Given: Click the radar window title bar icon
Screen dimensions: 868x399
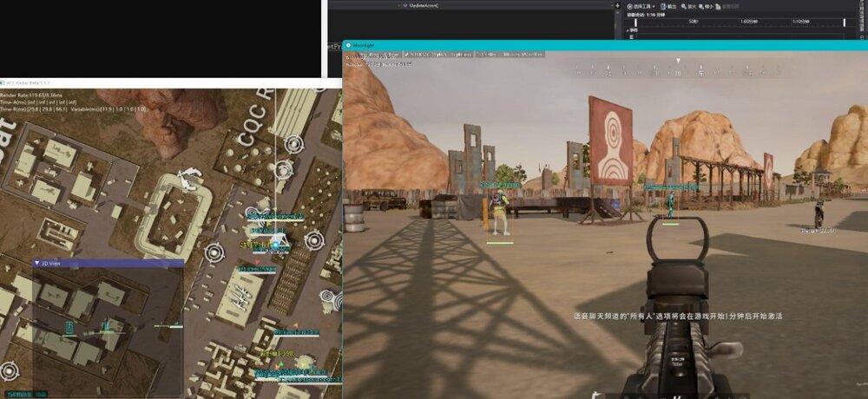Looking at the screenshot, I should (3, 82).
